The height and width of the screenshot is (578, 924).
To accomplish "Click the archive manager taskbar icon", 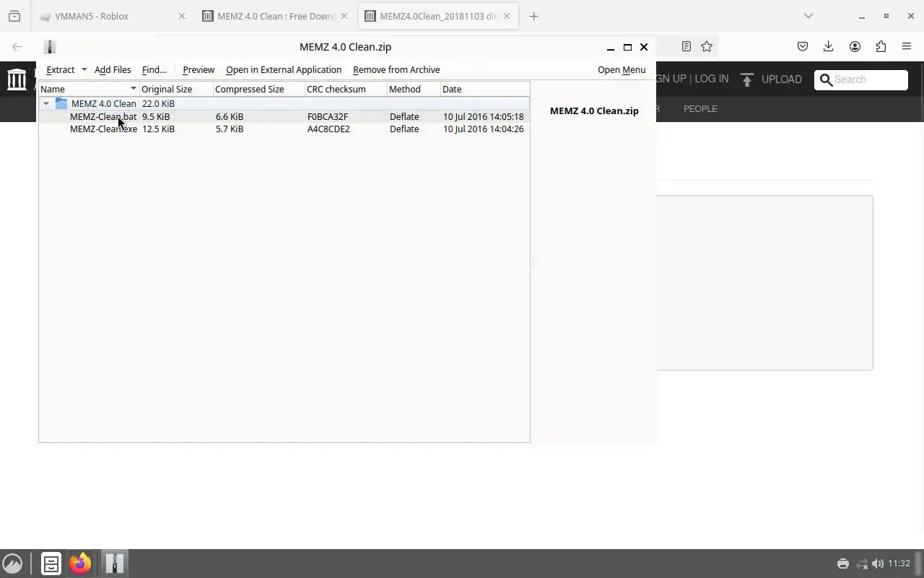I will click(114, 564).
